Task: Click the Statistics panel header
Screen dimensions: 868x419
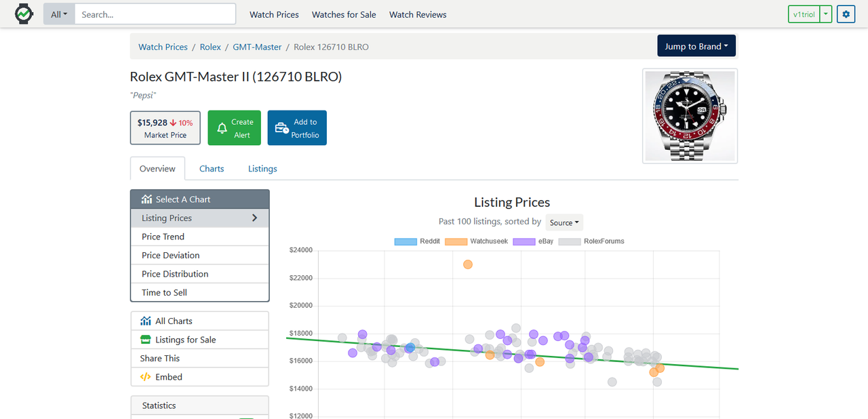Action: click(200, 405)
